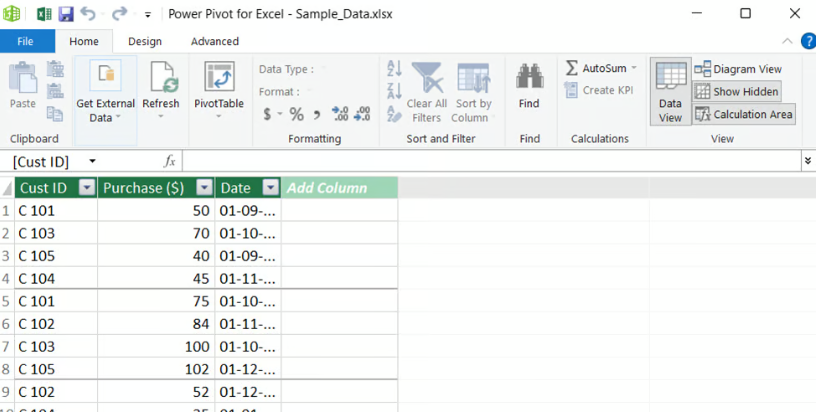
Task: Sort Z to A descending
Action: click(x=394, y=91)
